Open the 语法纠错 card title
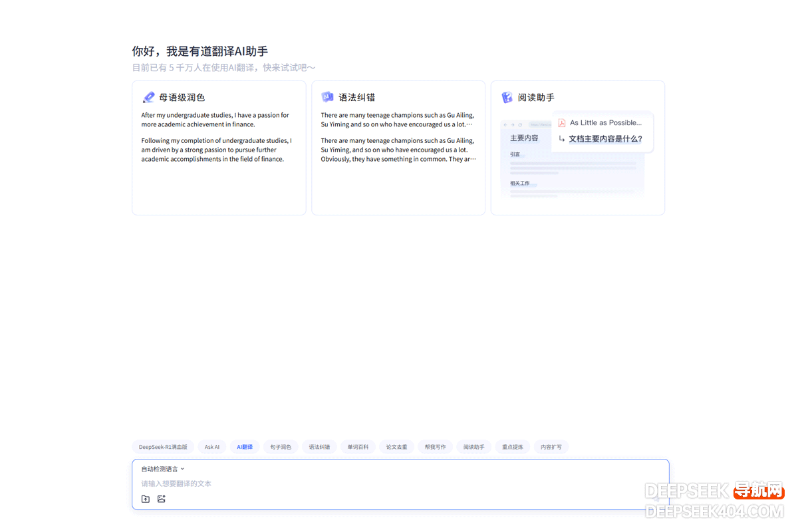Image resolution: width=798 pixels, height=532 pixels. tap(356, 97)
